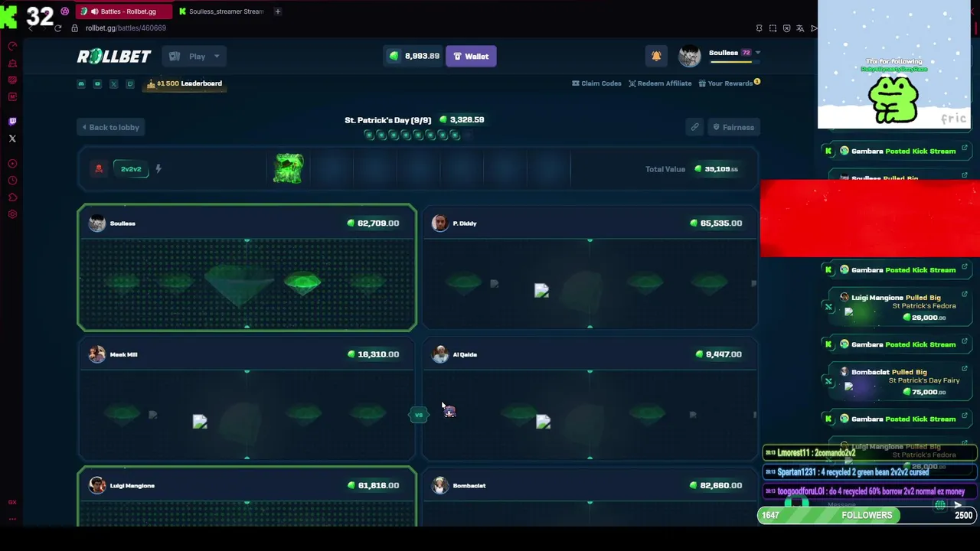Open Rollbet Discord link icon
This screenshot has width=980, height=551.
pos(81,83)
